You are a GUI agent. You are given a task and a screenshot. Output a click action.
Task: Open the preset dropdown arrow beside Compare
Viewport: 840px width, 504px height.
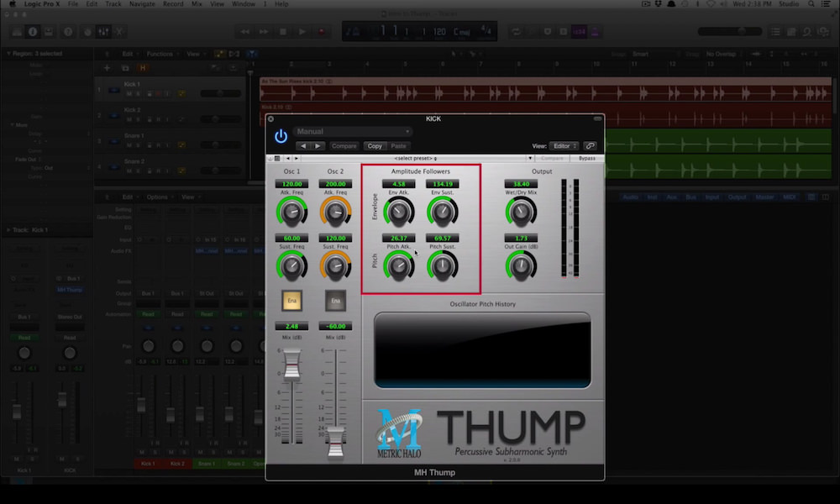[530, 159]
